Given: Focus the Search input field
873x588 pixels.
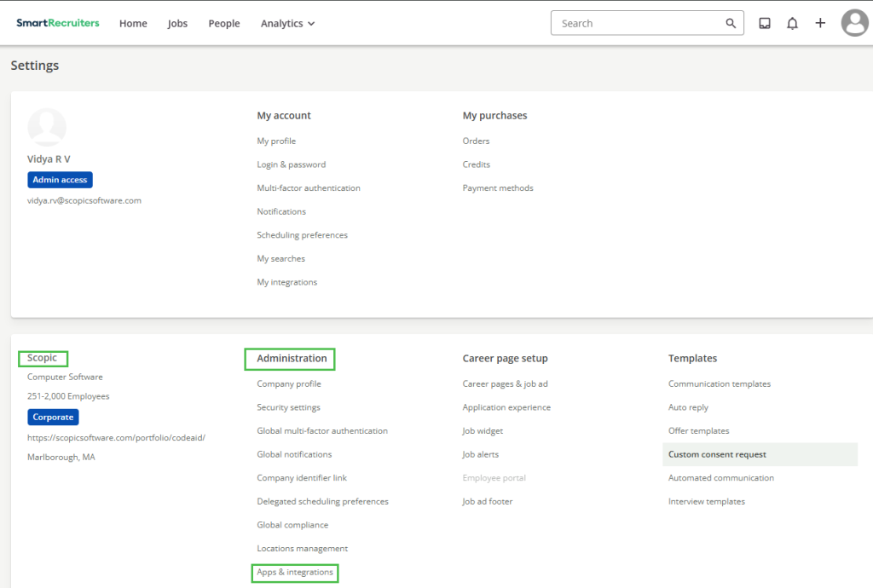Looking at the screenshot, I should (x=639, y=24).
